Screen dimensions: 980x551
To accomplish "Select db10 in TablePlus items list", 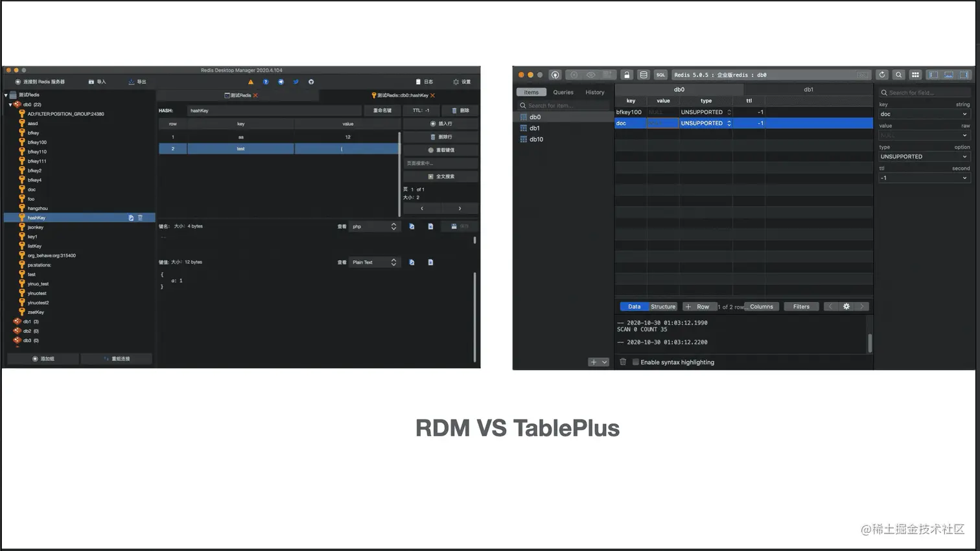I will [x=536, y=139].
